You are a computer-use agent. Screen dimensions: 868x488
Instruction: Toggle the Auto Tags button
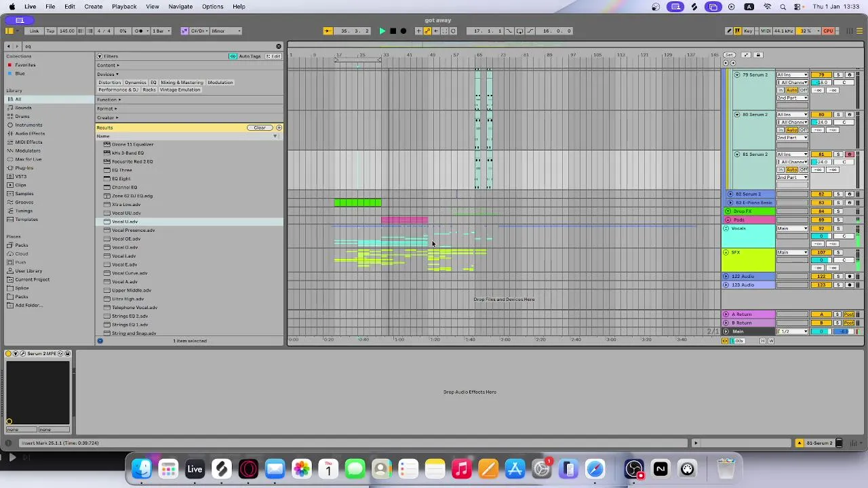(x=246, y=56)
